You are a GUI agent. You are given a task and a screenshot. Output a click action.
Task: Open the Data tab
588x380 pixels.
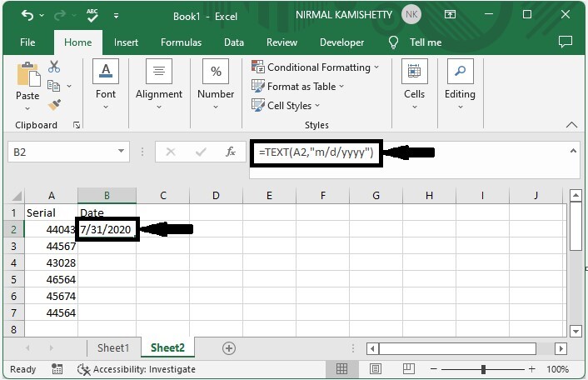coord(234,42)
